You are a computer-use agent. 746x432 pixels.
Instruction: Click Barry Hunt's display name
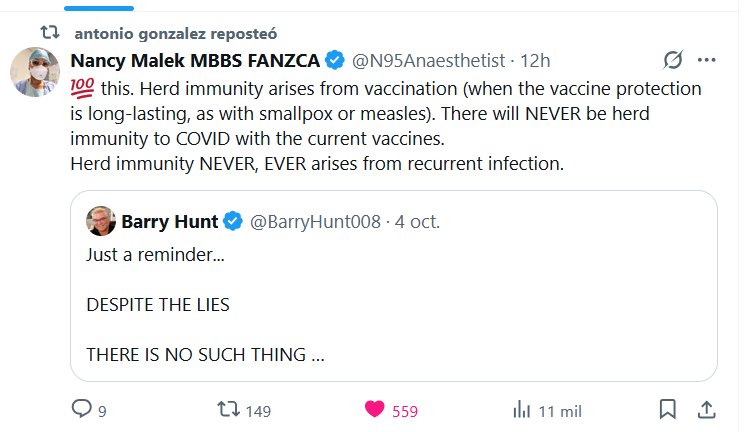tap(169, 221)
